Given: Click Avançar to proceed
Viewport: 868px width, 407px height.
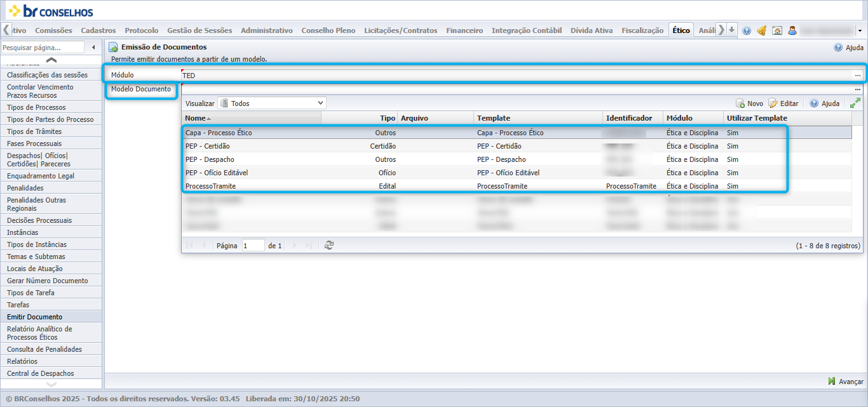Looking at the screenshot, I should tap(846, 382).
